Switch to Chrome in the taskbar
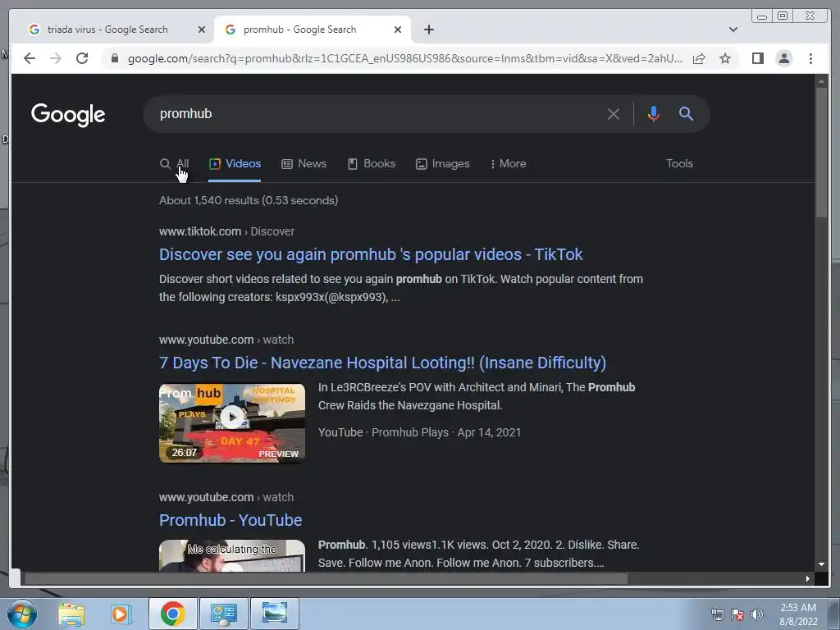Viewport: 840px width, 630px height. click(x=173, y=614)
